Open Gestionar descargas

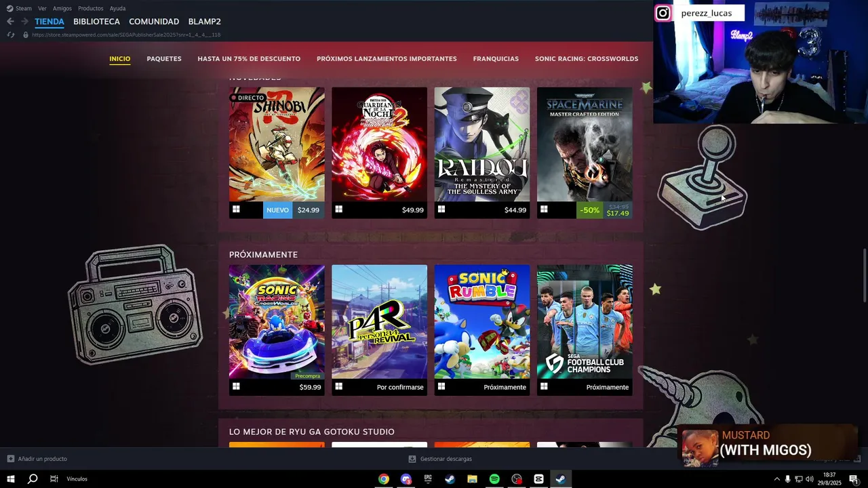[x=446, y=459]
